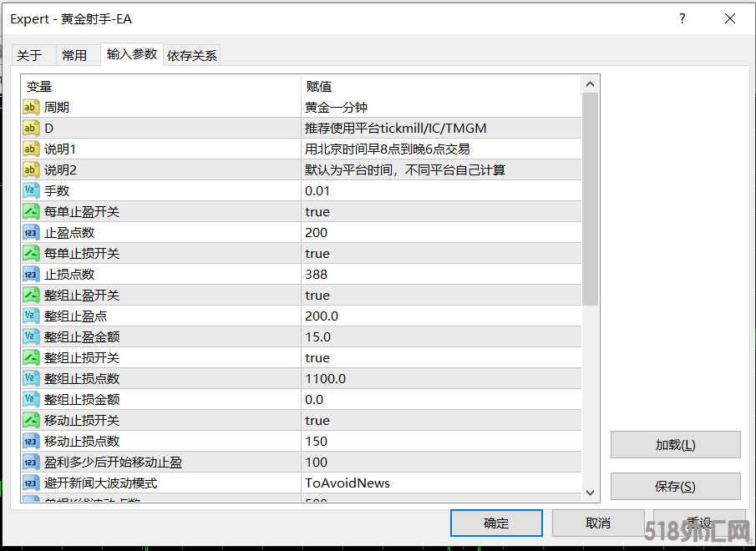Edit the 止损点数 value 388
The image size is (756, 551).
pyautogui.click(x=317, y=274)
